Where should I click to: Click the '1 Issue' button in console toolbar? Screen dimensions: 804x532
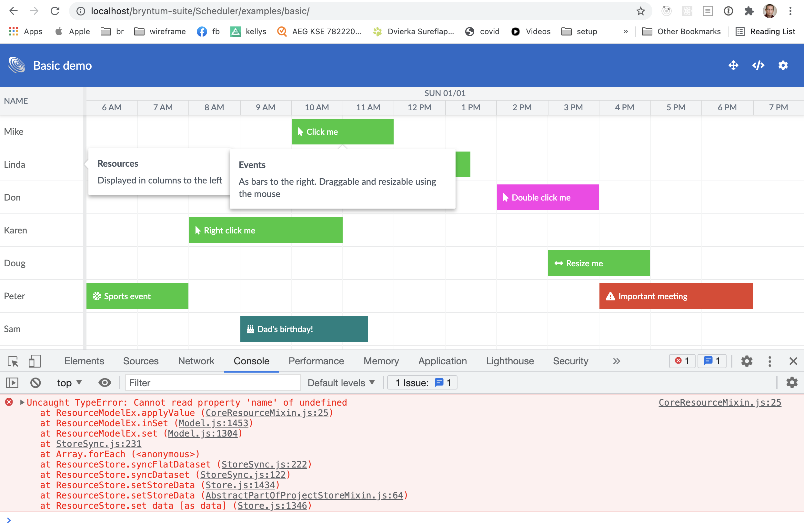click(422, 382)
